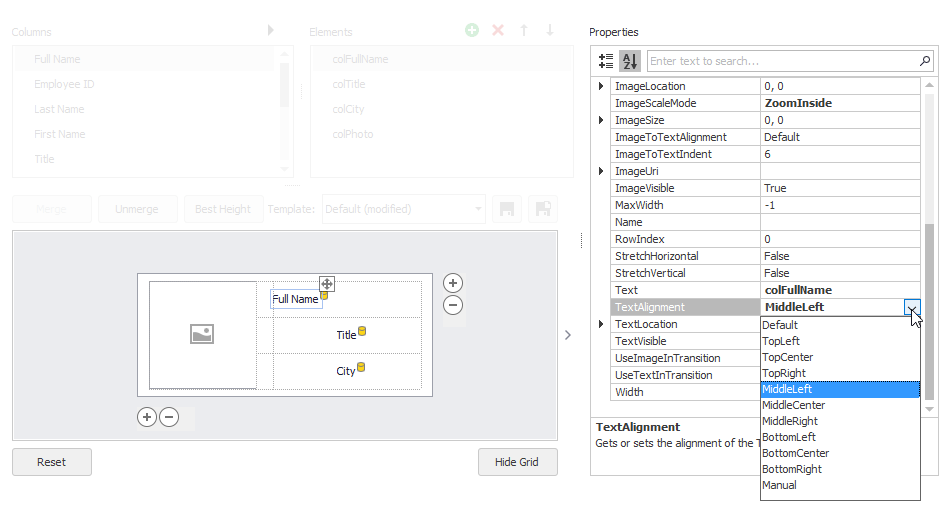Click the database icon beside Title element
Viewport: 951px width, 513px height.
pyautogui.click(x=362, y=331)
